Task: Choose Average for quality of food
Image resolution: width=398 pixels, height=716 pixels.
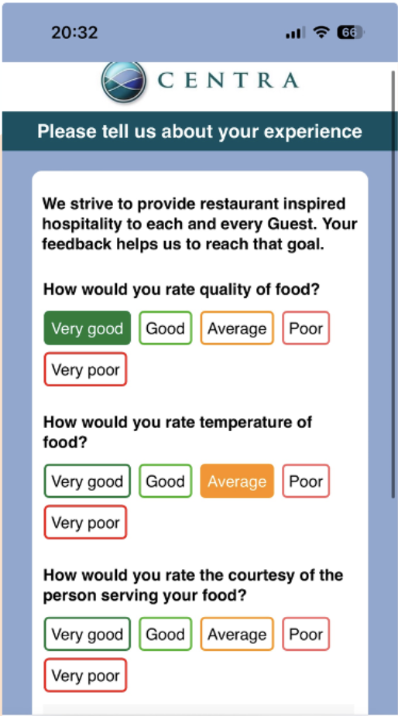Action: pos(237,328)
